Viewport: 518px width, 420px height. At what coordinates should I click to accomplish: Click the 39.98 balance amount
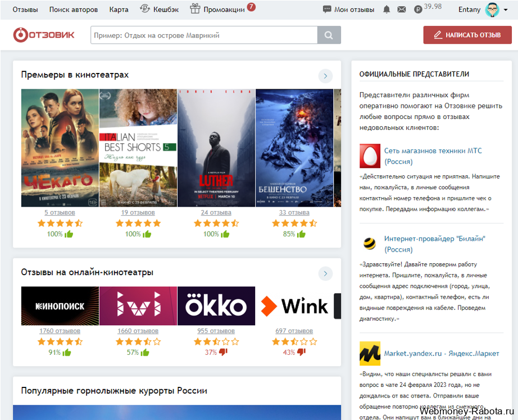433,7
